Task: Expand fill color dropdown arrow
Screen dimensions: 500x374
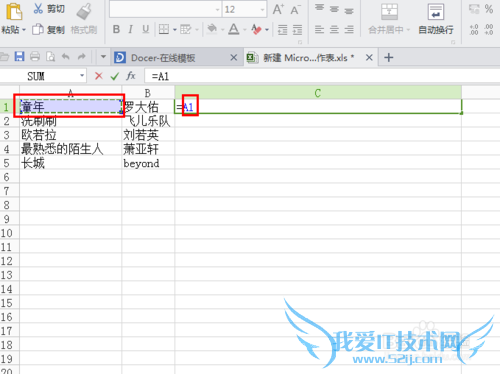Action: (222, 30)
